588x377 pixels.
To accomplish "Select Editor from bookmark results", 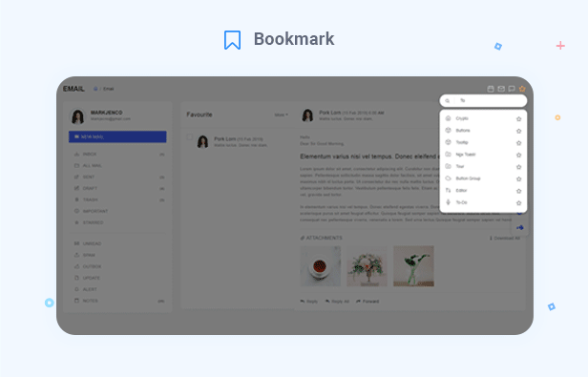I will coord(461,191).
